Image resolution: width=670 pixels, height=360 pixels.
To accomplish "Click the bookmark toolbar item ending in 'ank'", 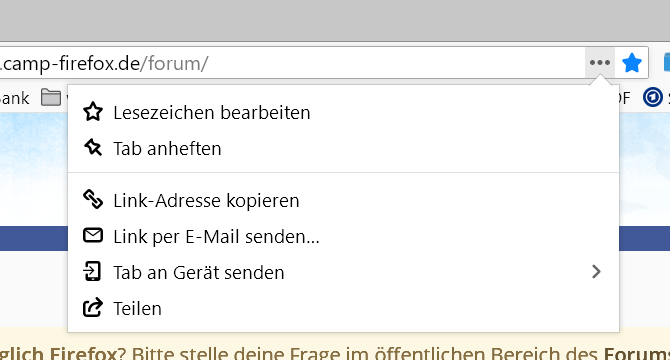I will point(15,98).
